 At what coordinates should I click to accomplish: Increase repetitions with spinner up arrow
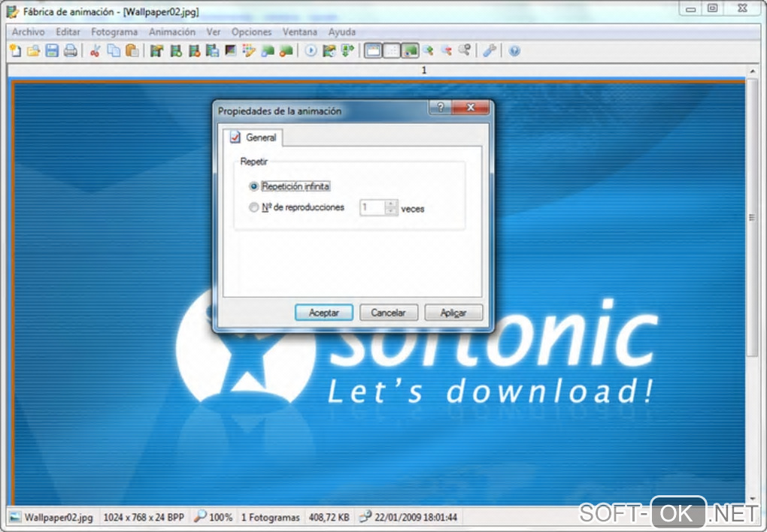391,204
